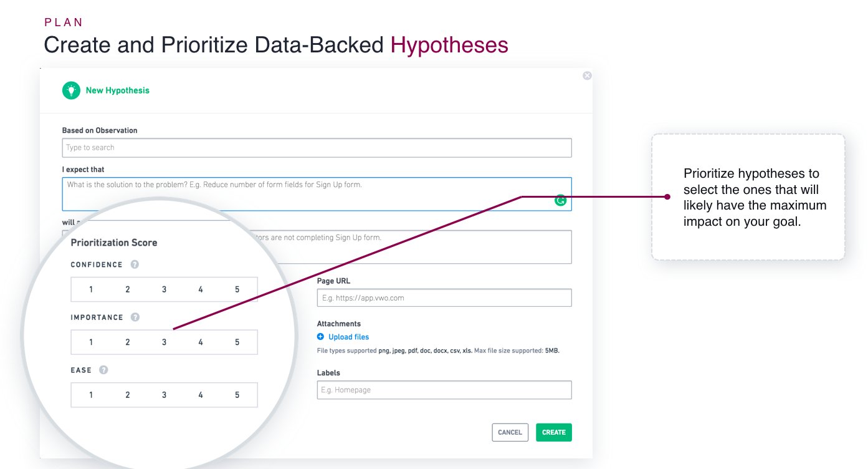Image resolution: width=868 pixels, height=469 pixels.
Task: Set Ease score to 2
Action: point(128,395)
